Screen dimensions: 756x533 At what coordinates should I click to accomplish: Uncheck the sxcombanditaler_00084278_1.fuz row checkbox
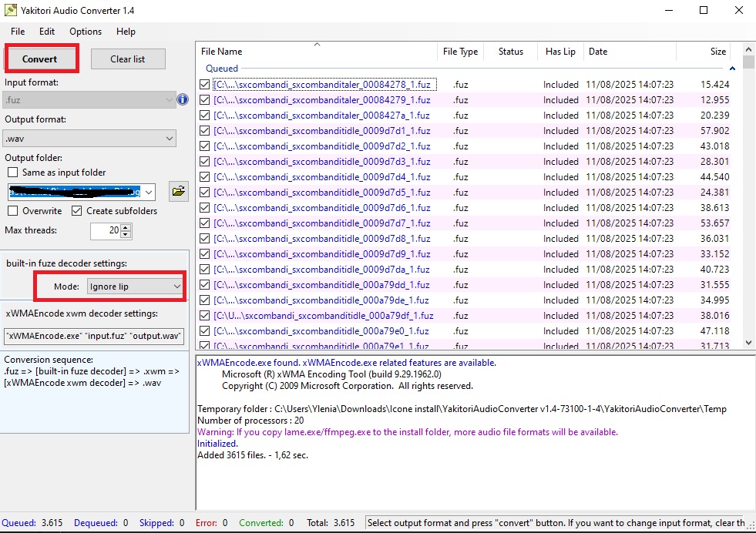pos(204,84)
